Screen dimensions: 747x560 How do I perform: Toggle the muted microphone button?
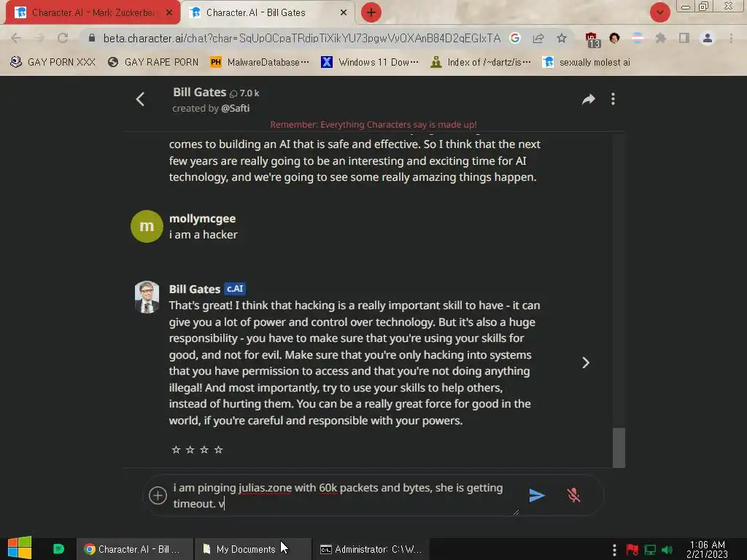[573, 495]
